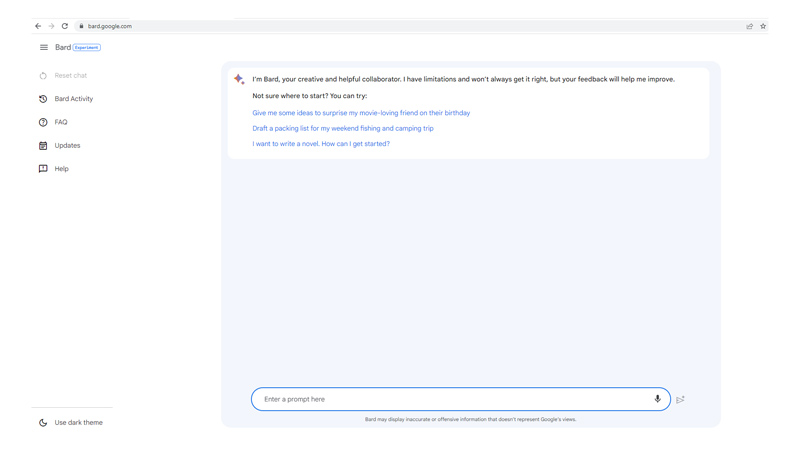Click the write a novel suggestion
This screenshot has height=450, width=800.
click(321, 144)
